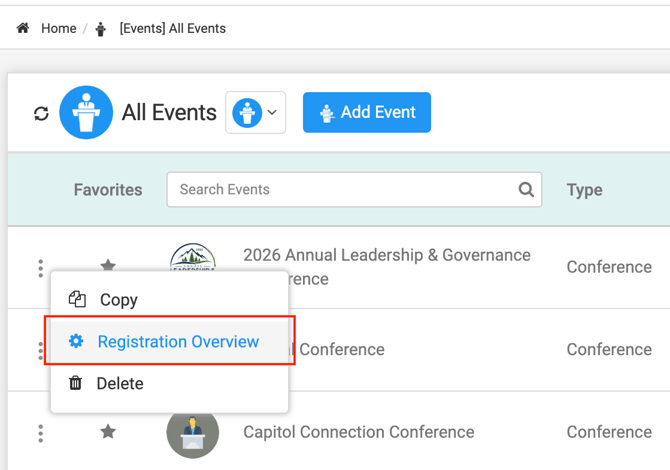Click the magnifier icon in Search Events

pos(526,189)
